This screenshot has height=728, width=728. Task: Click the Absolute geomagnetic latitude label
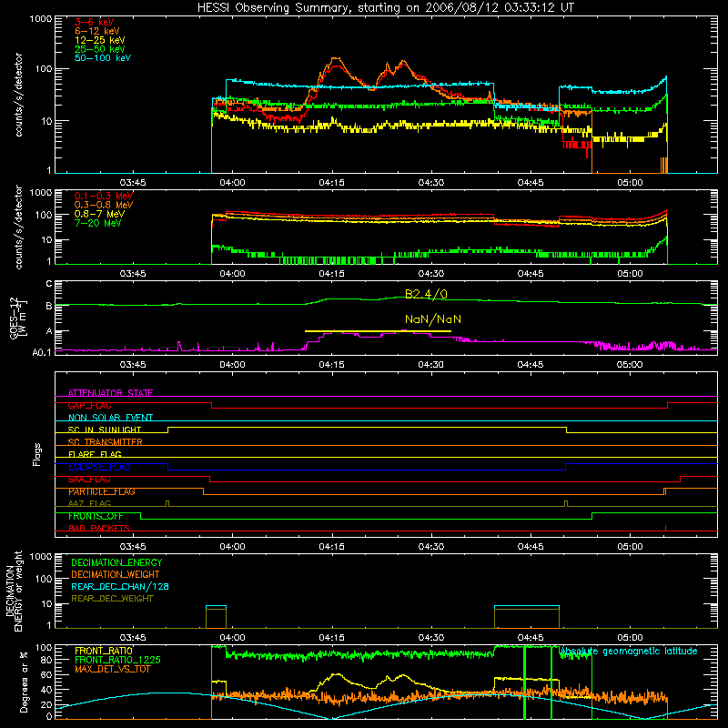point(629,652)
